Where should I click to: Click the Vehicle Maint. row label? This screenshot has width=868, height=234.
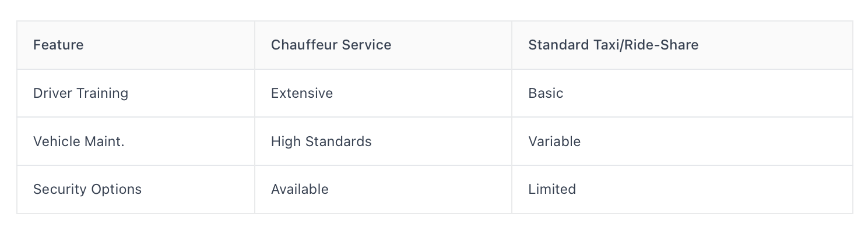79,141
